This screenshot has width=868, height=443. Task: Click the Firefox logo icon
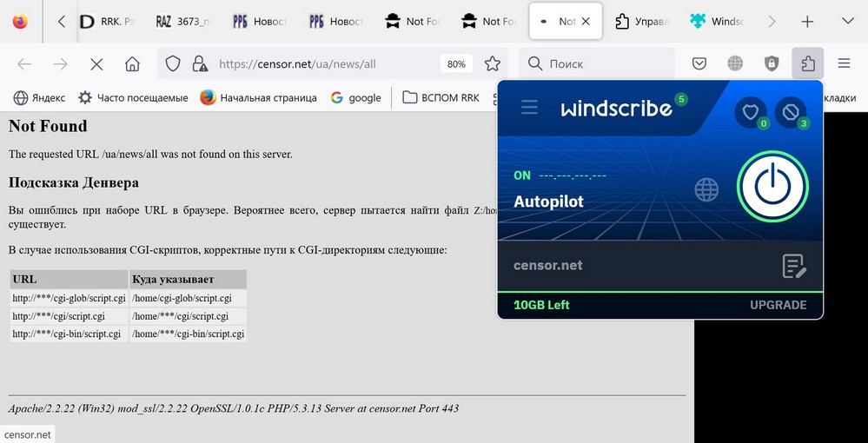click(x=21, y=22)
